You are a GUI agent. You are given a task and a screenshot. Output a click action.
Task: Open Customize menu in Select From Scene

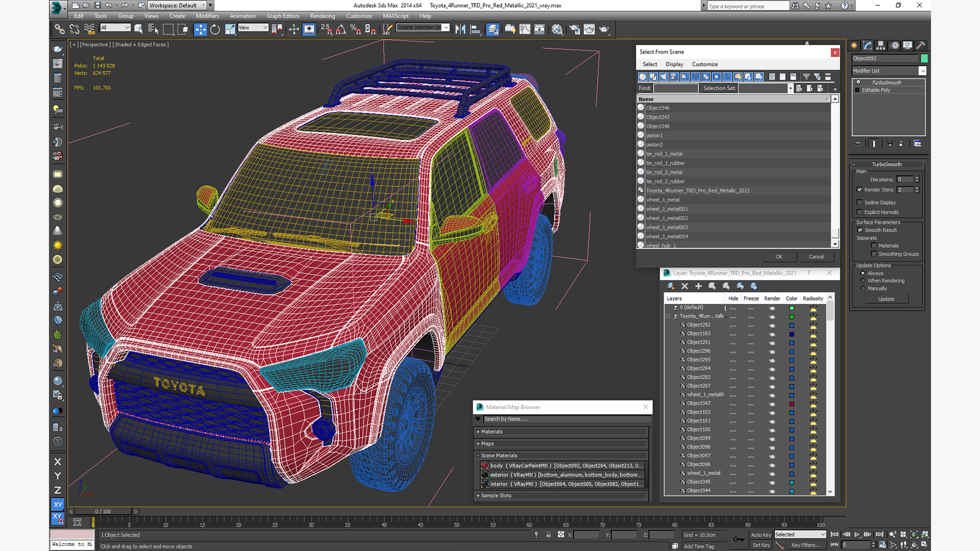point(705,64)
